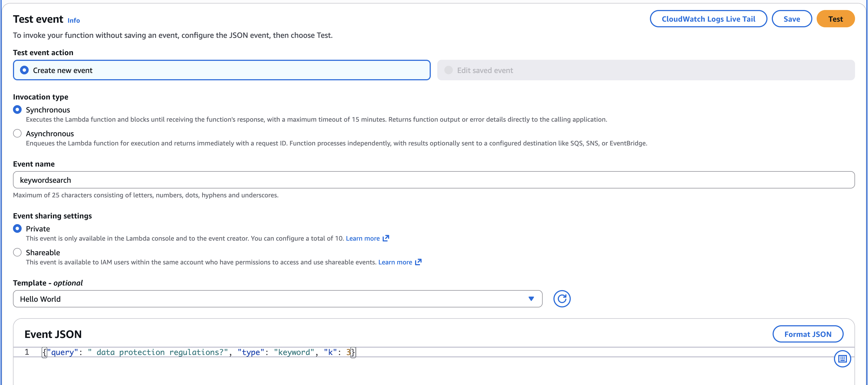Select the Edit saved event option
This screenshot has width=868, height=385.
646,70
